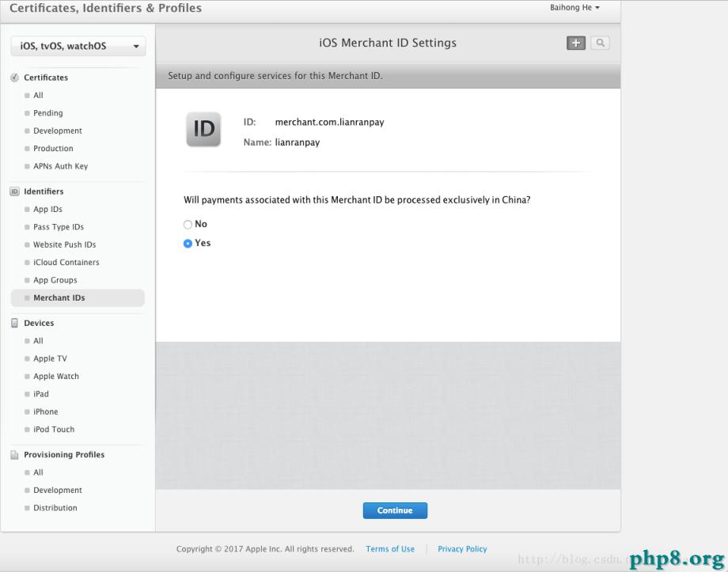Viewport: 728px width, 572px height.
Task: Open iPad devices
Action: [41, 394]
